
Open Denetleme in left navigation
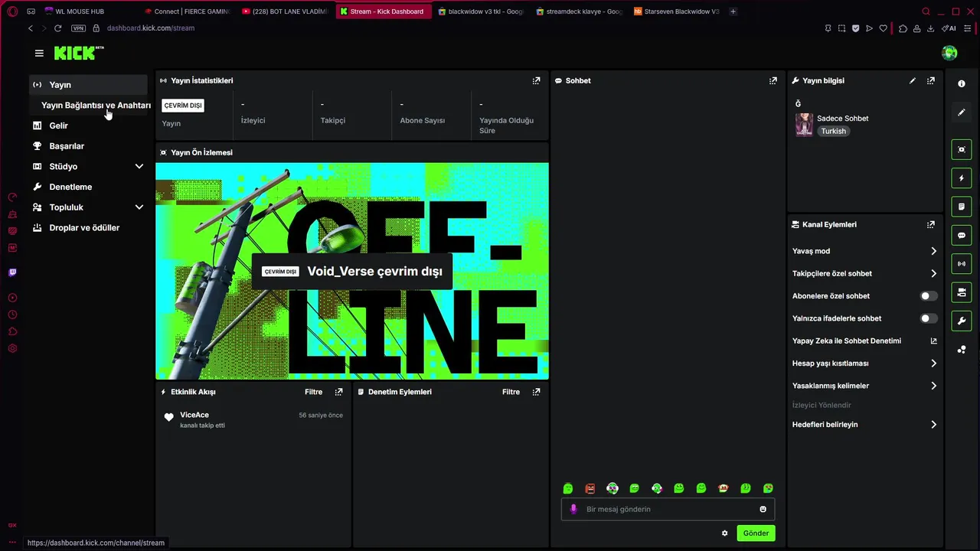[88, 187]
